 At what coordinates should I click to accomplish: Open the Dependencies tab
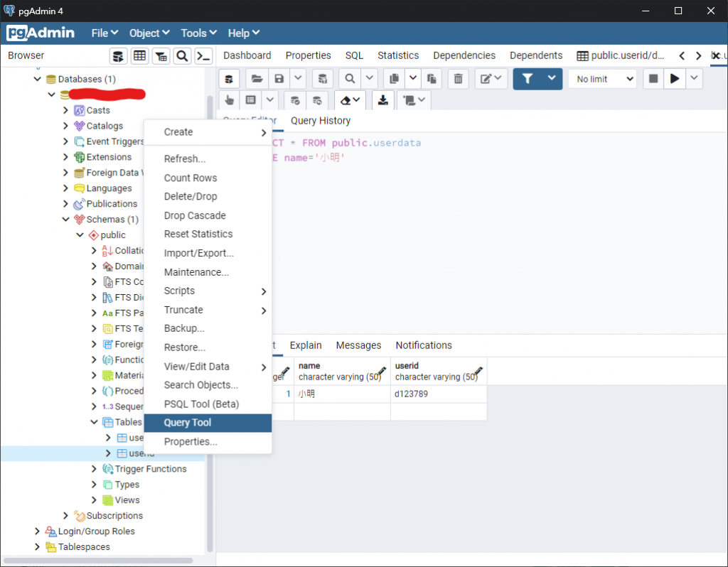pyautogui.click(x=464, y=55)
